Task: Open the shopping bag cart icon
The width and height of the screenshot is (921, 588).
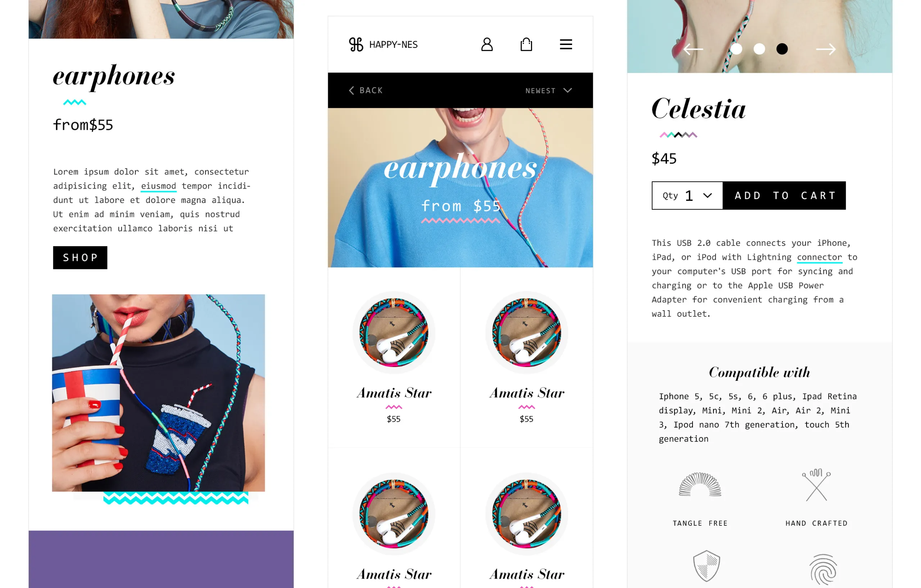Action: tap(526, 44)
